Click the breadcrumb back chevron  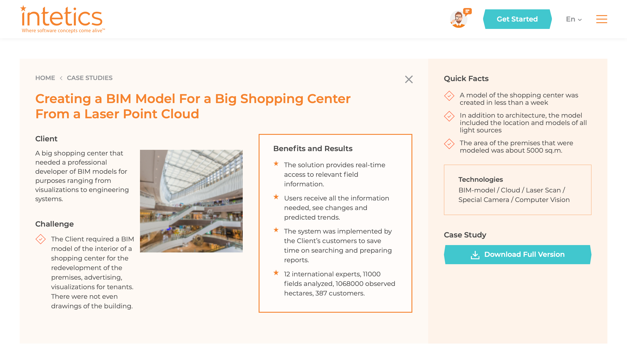coord(61,78)
